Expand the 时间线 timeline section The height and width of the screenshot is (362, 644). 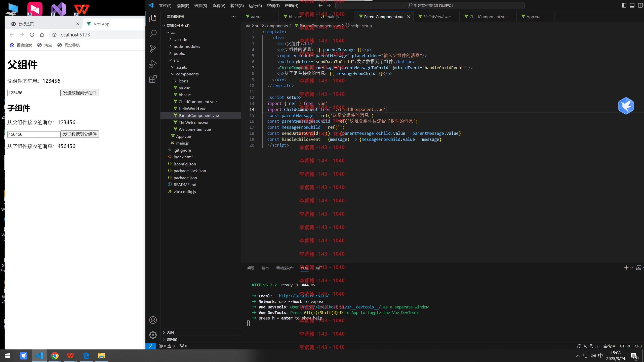(200, 339)
